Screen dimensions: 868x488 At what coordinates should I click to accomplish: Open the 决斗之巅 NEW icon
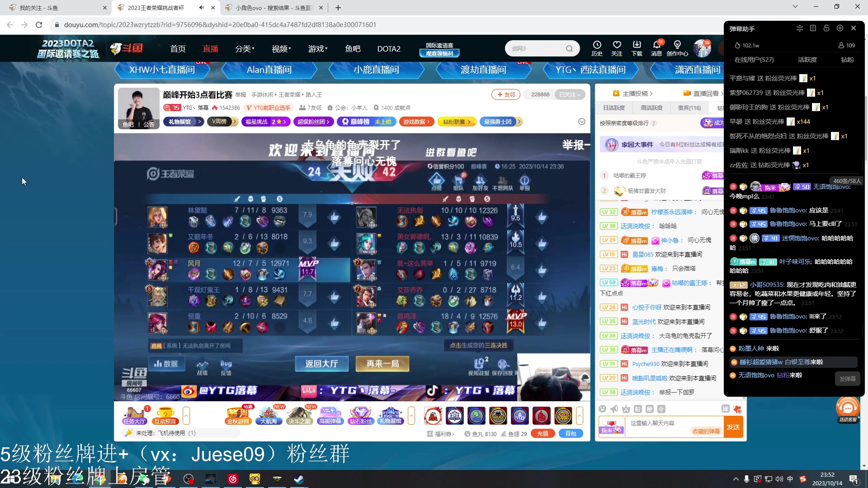click(300, 415)
